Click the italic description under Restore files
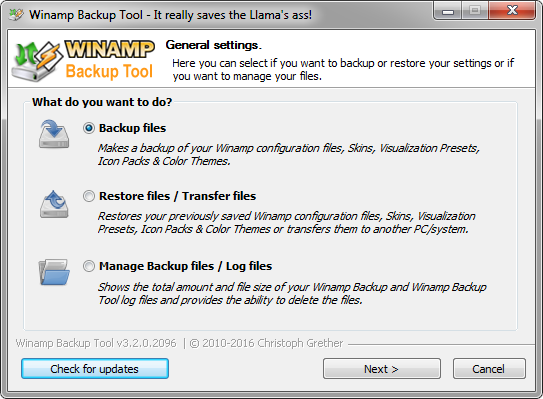Viewport: 543px width, 399px height. (x=286, y=222)
